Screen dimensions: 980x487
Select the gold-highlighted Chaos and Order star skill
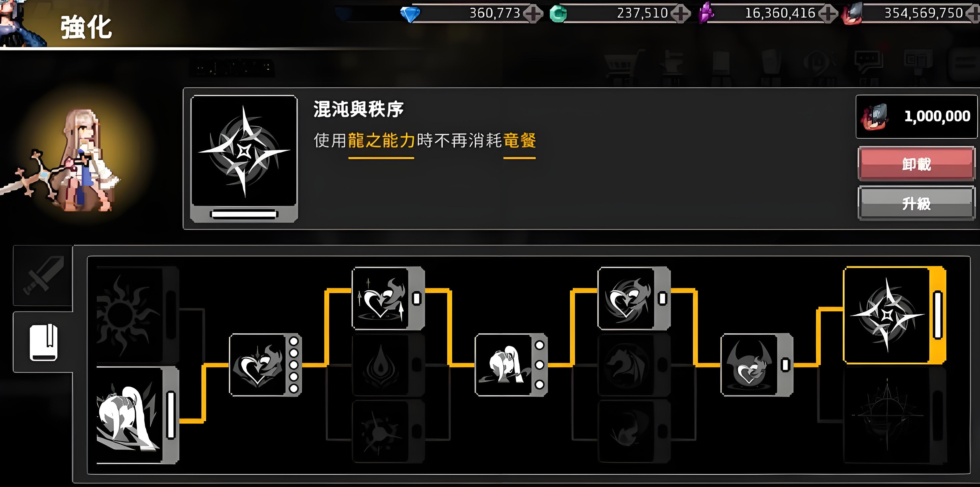coord(894,315)
